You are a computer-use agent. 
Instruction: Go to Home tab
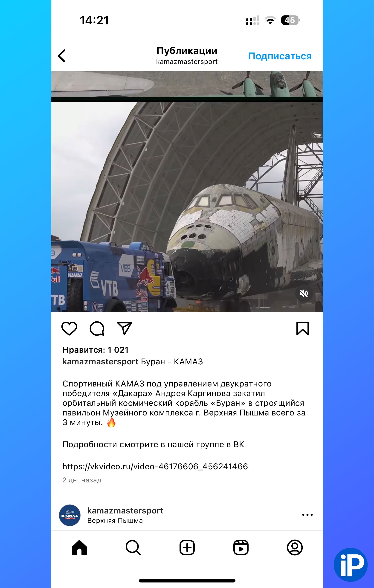[x=79, y=548]
